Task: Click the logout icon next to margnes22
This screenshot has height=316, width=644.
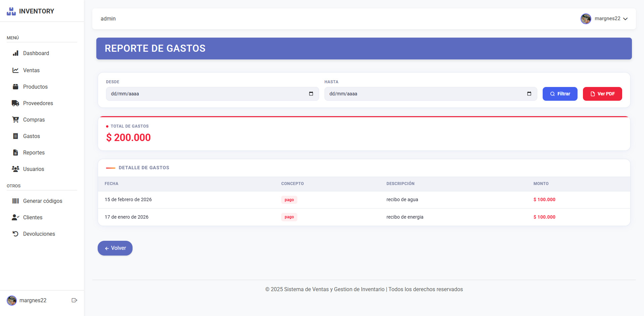Action: (x=74, y=300)
